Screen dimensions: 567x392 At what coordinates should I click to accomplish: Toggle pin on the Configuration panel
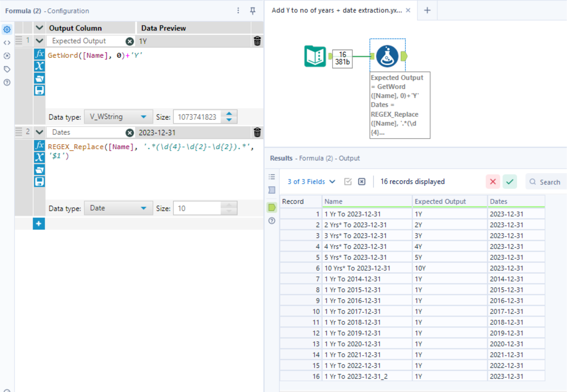coord(253,11)
